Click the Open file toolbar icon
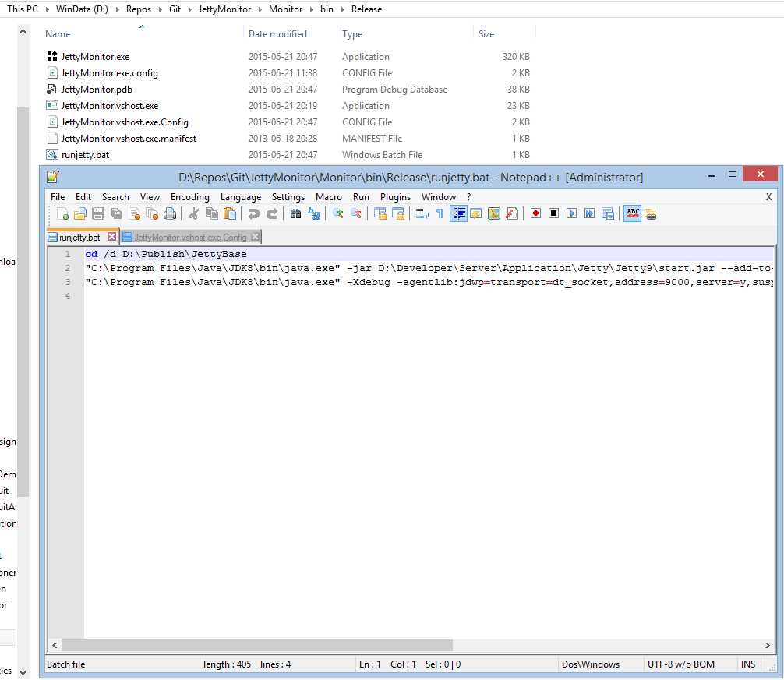 pos(80,214)
